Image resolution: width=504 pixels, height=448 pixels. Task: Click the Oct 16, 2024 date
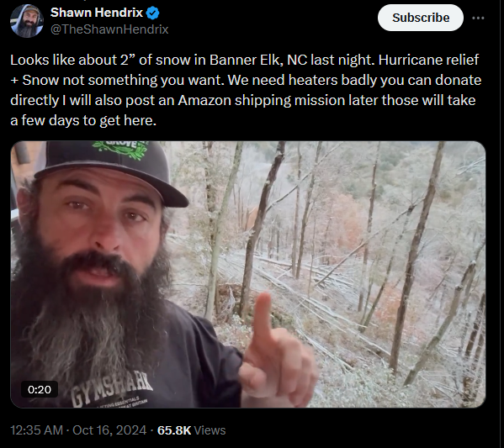point(109,430)
